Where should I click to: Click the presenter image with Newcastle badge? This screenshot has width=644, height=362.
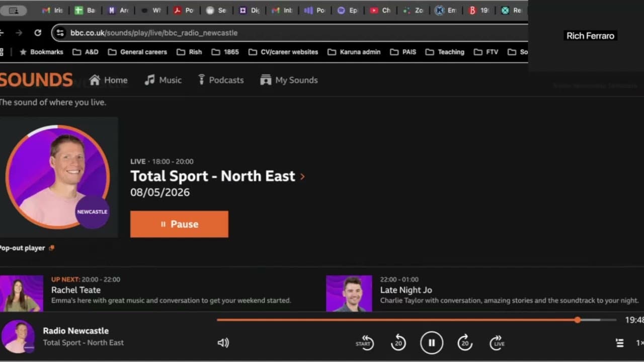(x=58, y=177)
